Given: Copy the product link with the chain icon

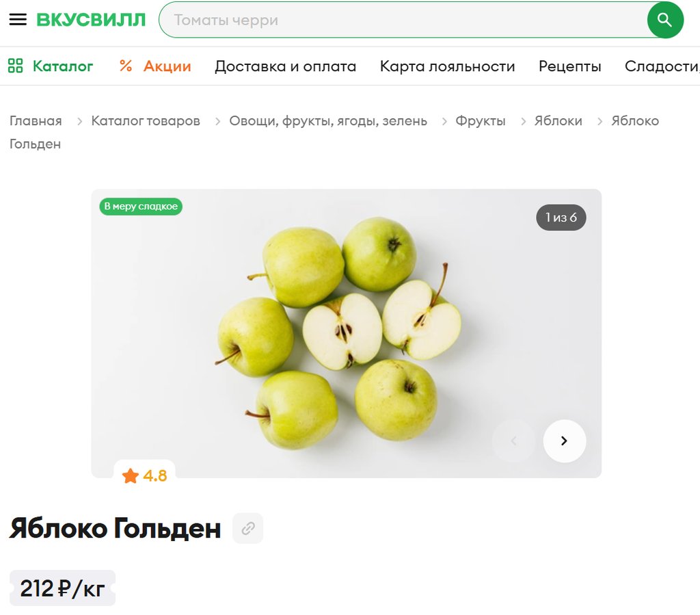Looking at the screenshot, I should click(x=248, y=528).
